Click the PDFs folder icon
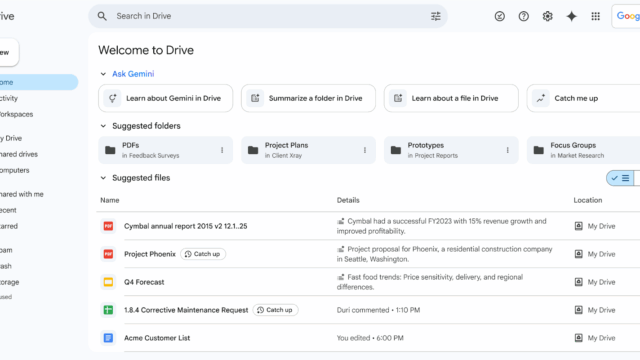640x360 pixels. pos(110,150)
